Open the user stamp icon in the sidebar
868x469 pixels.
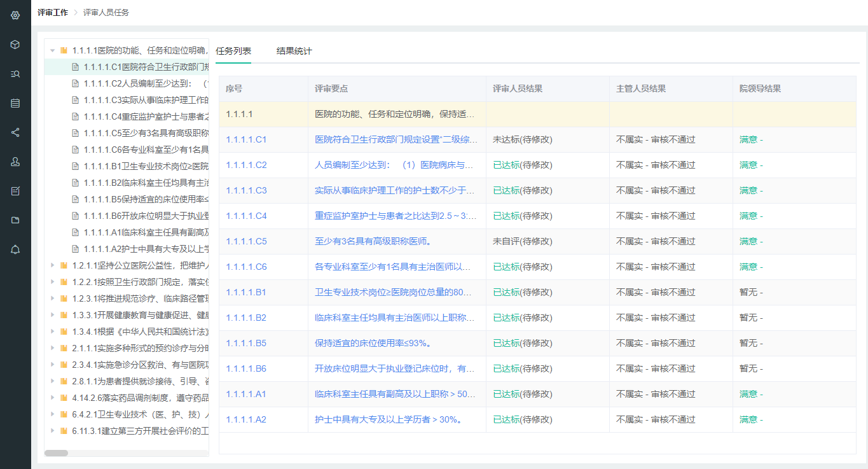point(15,162)
